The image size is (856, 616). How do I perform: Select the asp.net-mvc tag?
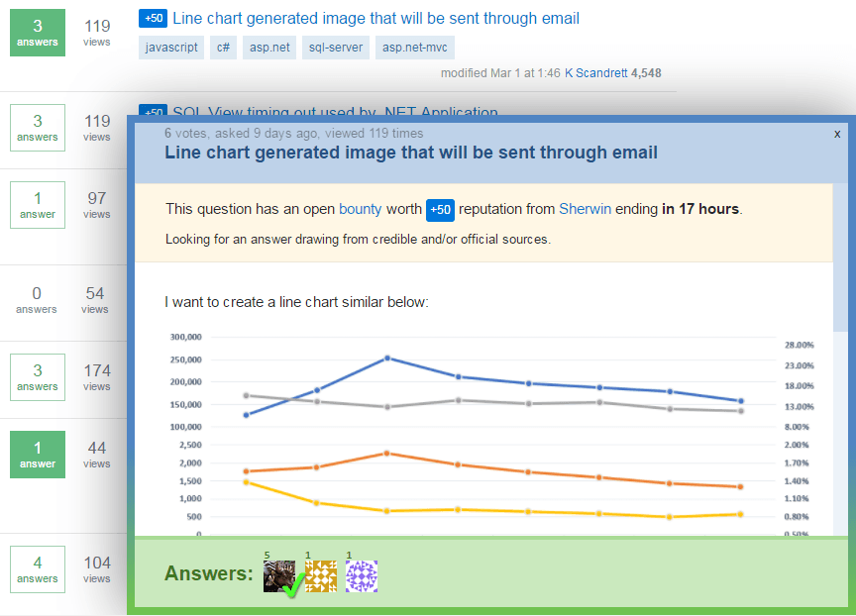[x=415, y=48]
